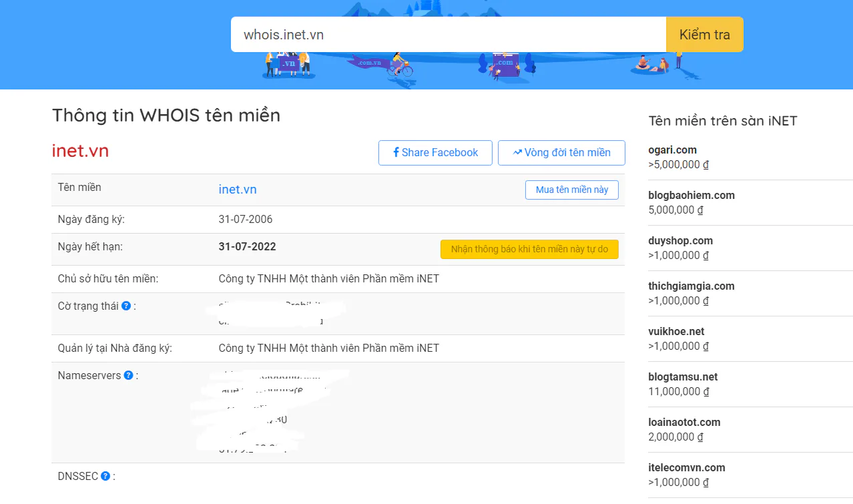Open loainaotot.com listing
The image size is (853, 504).
tap(684, 423)
